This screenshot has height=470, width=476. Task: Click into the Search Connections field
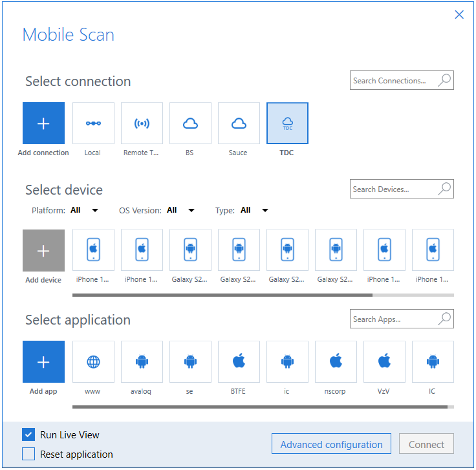[x=393, y=81]
